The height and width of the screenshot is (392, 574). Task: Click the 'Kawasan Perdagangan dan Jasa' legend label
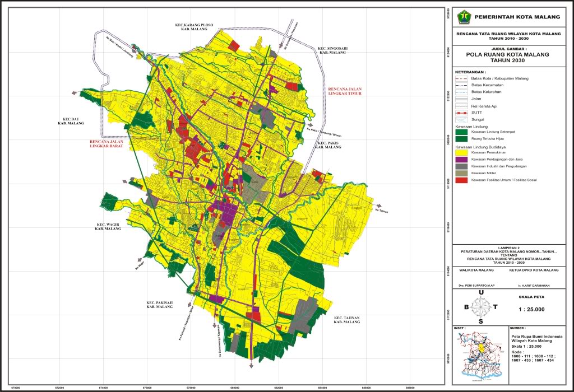[x=497, y=160]
